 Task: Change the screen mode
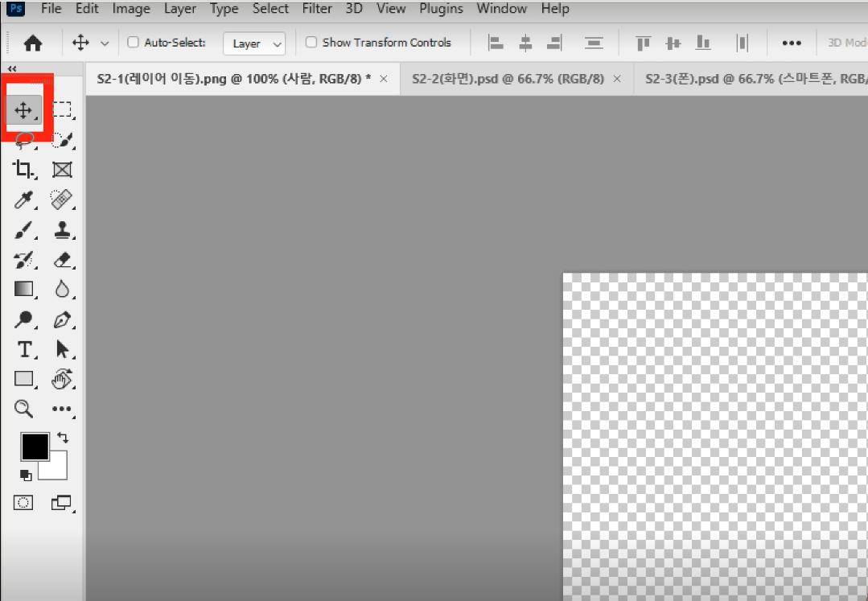click(62, 503)
